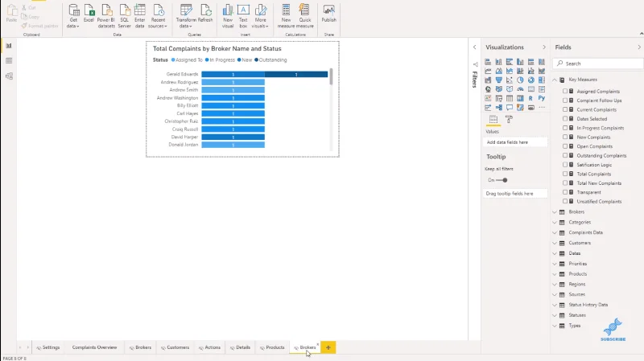Check the In Progress Complaints measure
644x361 pixels.
(565, 128)
